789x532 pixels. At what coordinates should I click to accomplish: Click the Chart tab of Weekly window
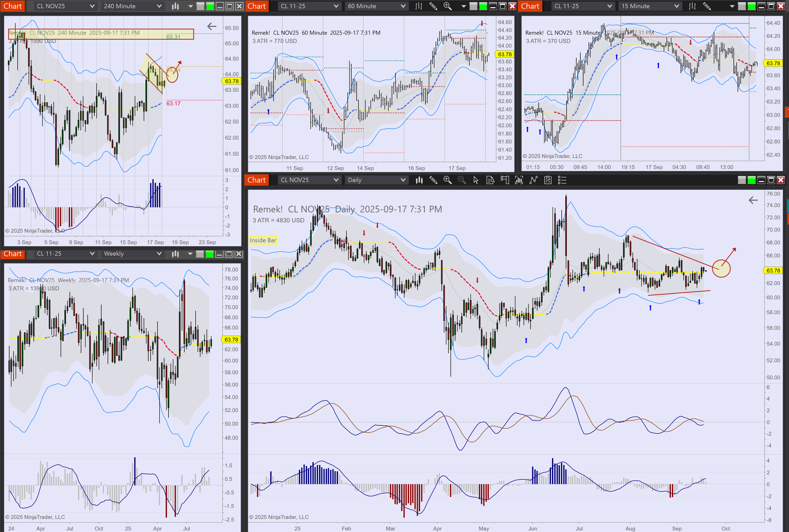13,254
